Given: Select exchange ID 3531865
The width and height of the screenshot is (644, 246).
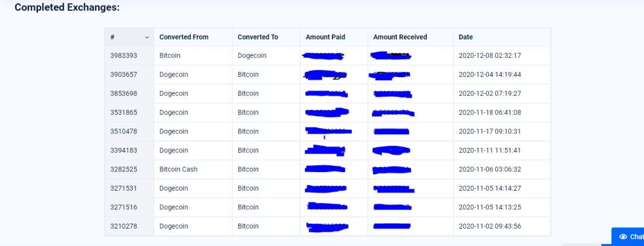Looking at the screenshot, I should point(123,112).
